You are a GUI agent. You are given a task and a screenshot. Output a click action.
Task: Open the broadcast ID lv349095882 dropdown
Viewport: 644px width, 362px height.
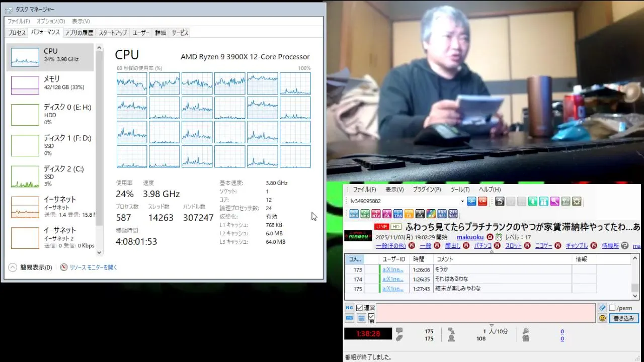click(x=461, y=201)
